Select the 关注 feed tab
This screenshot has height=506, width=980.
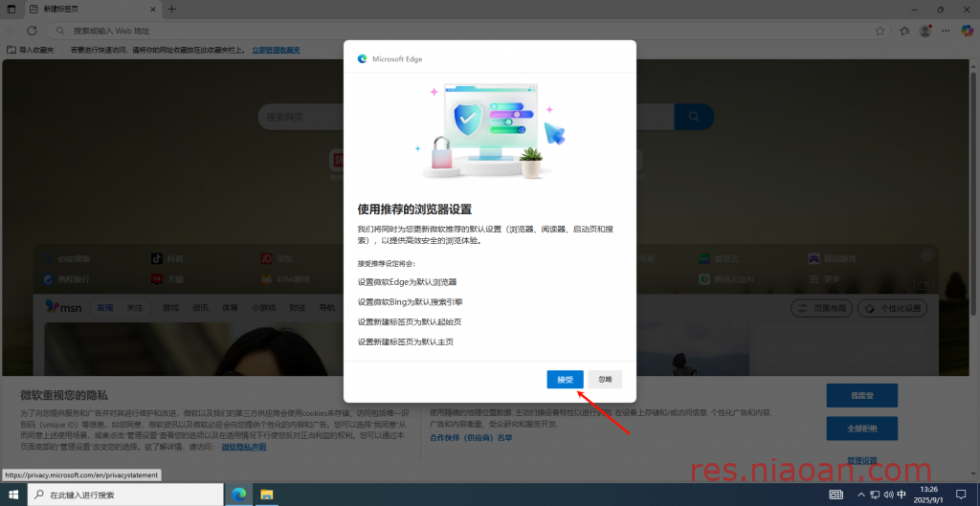[x=134, y=308]
